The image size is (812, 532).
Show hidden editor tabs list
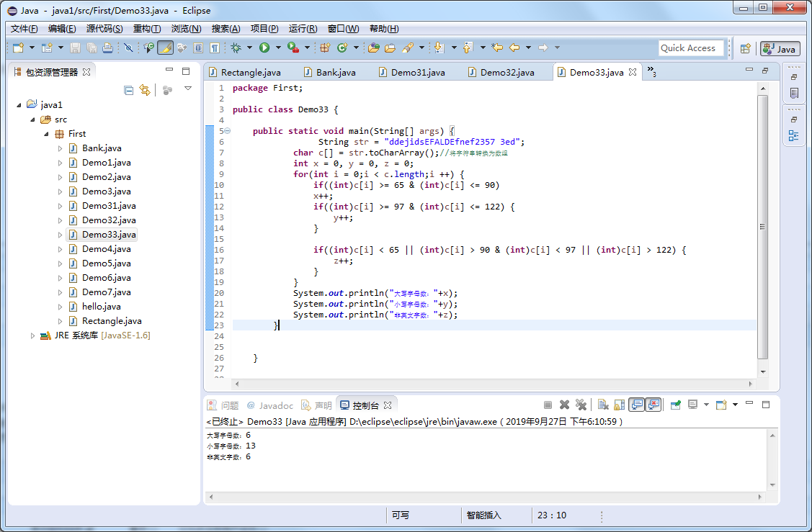[x=652, y=71]
